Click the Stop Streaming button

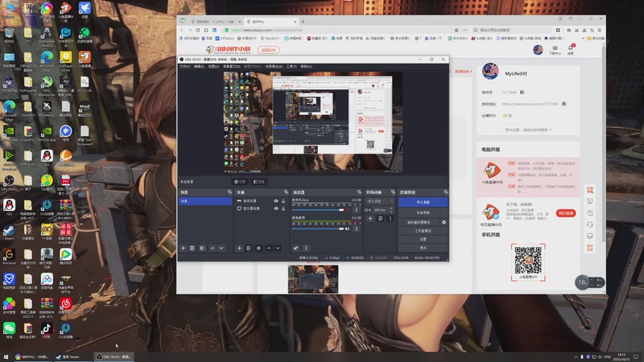click(423, 202)
